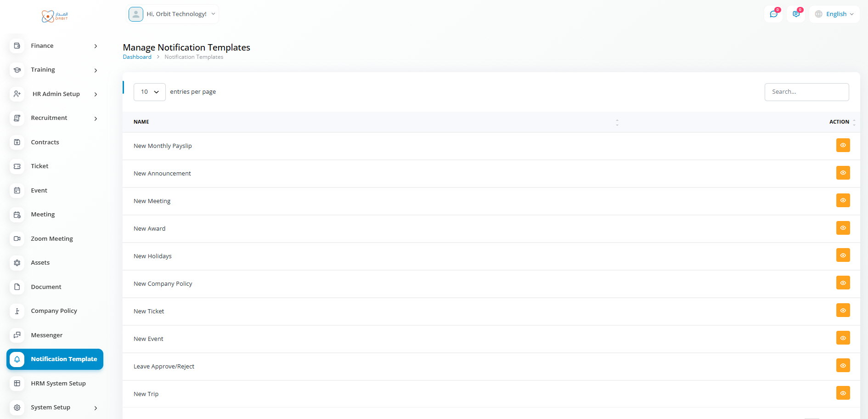Image resolution: width=868 pixels, height=419 pixels.
Task: Click the chat messages icon in header
Action: click(x=773, y=14)
